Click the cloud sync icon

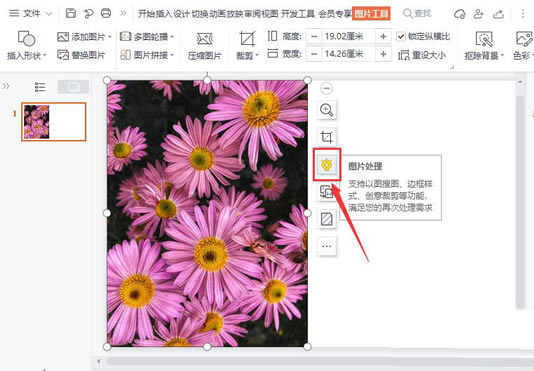click(459, 14)
